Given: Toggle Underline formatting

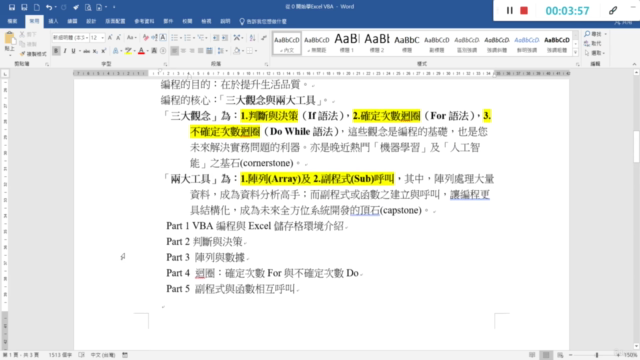Looking at the screenshot, I should (x=73, y=51).
